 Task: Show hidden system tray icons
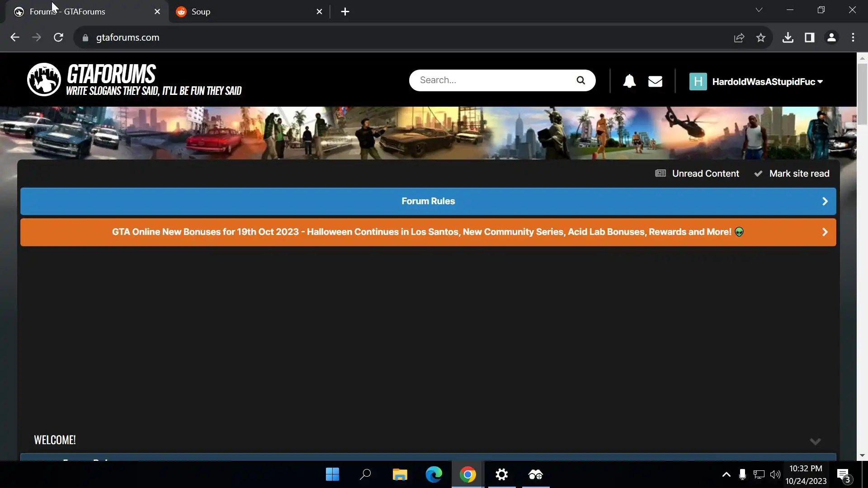(726, 474)
